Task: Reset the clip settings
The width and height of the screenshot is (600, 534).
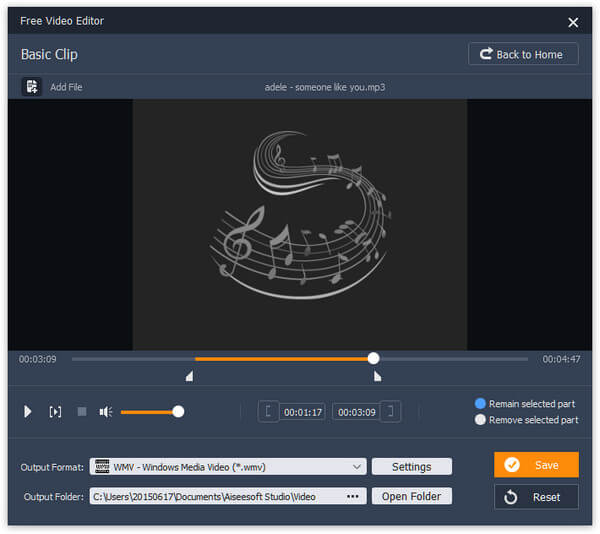Action: 536,497
